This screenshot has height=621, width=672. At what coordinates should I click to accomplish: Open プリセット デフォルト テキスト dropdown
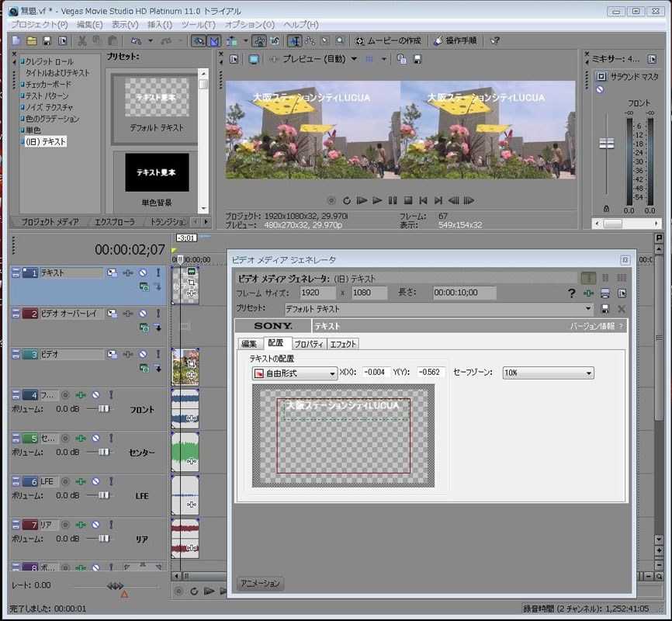pos(587,309)
